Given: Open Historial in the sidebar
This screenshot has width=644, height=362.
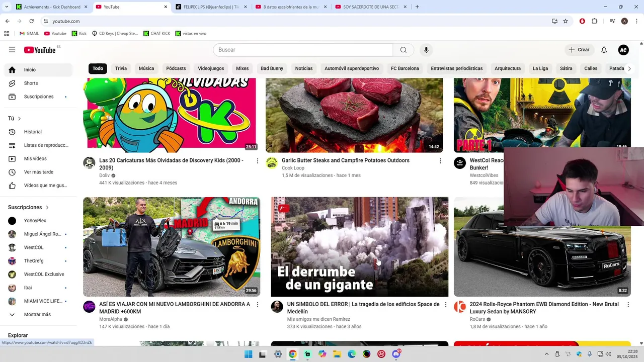Looking at the screenshot, I should pos(38,132).
